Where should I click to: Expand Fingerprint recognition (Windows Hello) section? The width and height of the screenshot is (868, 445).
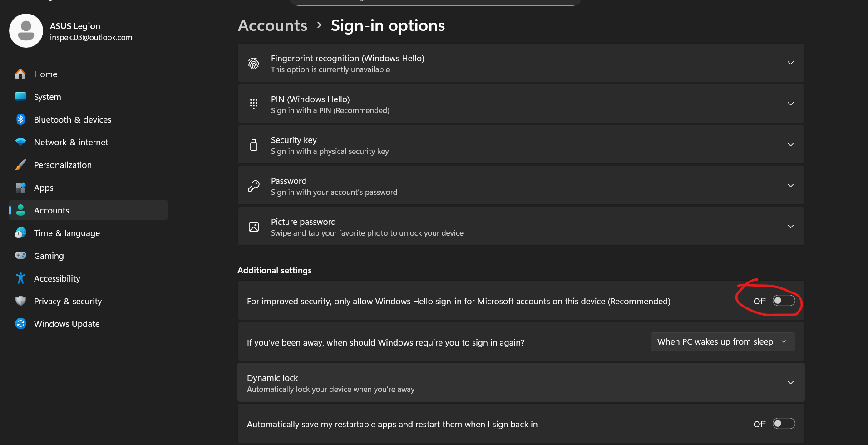(790, 63)
